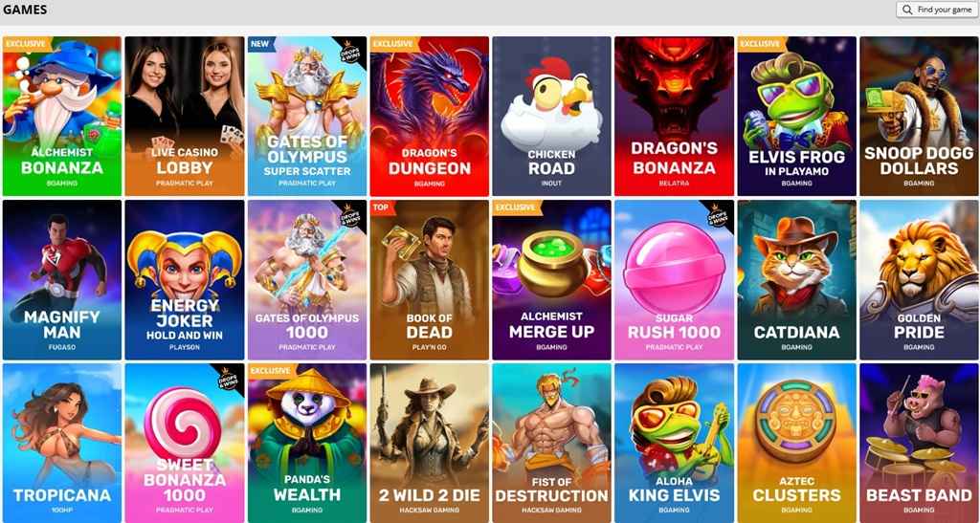Click the Find your game search field
The width and height of the screenshot is (980, 523).
[936, 10]
